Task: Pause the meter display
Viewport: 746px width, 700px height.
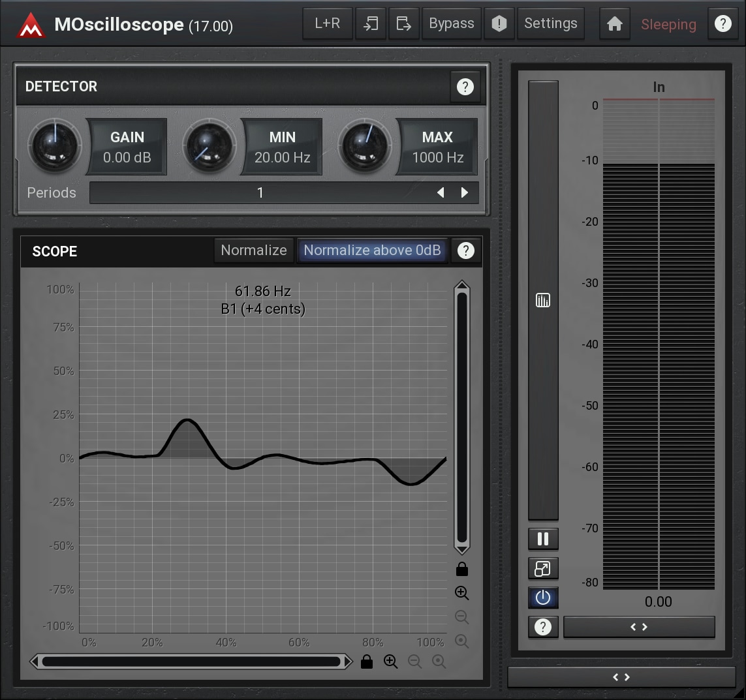Action: coord(543,539)
